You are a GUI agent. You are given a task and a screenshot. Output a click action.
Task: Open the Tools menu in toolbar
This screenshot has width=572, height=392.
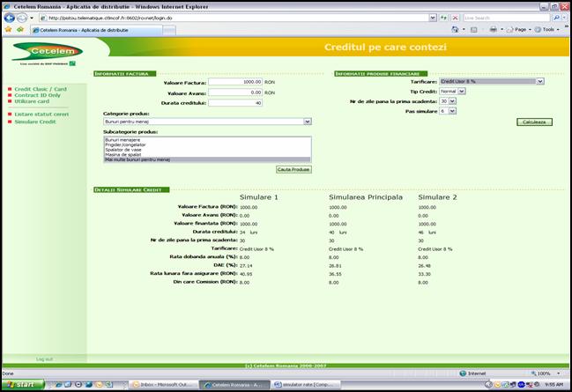point(547,29)
